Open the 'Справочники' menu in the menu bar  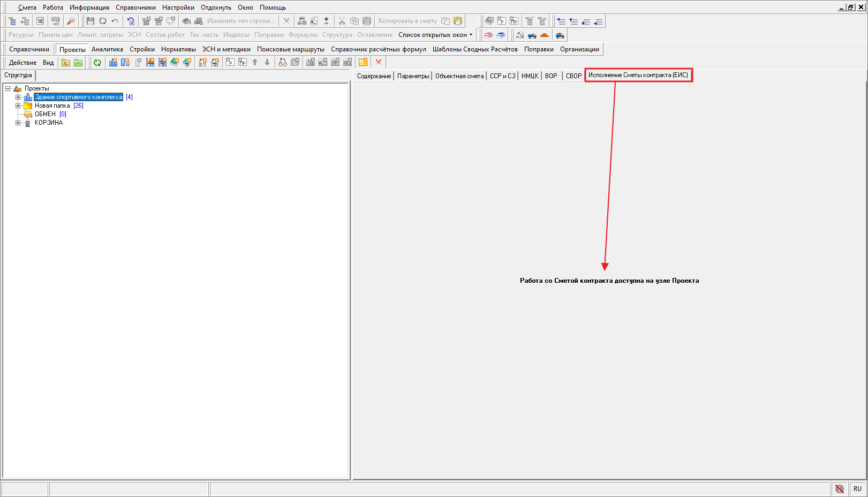(135, 7)
